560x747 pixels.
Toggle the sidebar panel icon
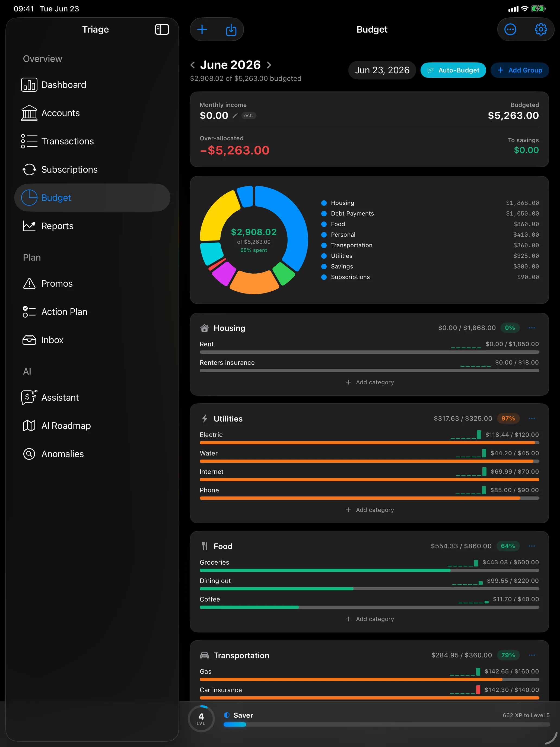(x=162, y=29)
